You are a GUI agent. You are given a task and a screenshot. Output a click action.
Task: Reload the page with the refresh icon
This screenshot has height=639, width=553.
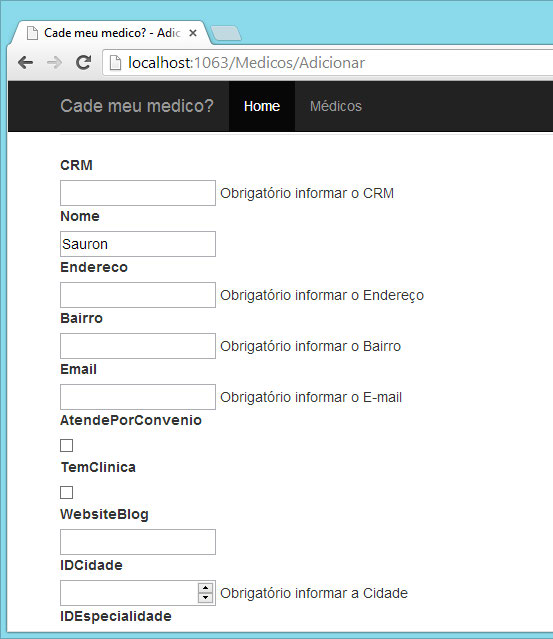(84, 62)
